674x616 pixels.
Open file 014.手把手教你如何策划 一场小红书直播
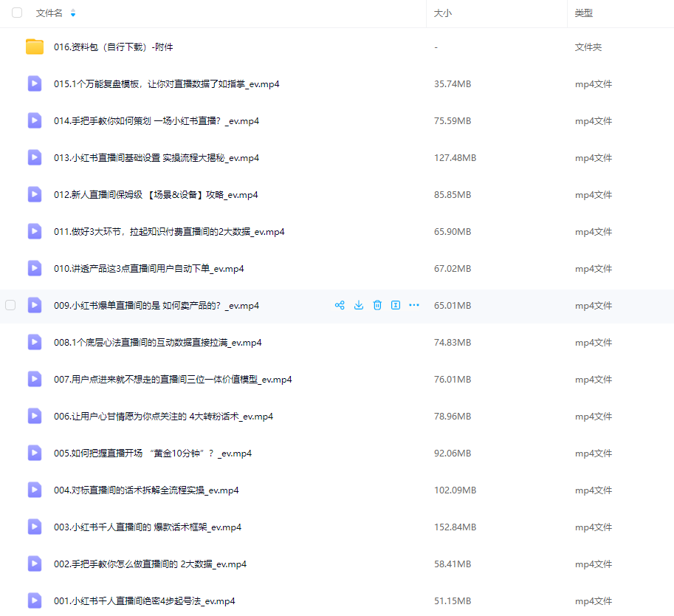(x=157, y=121)
